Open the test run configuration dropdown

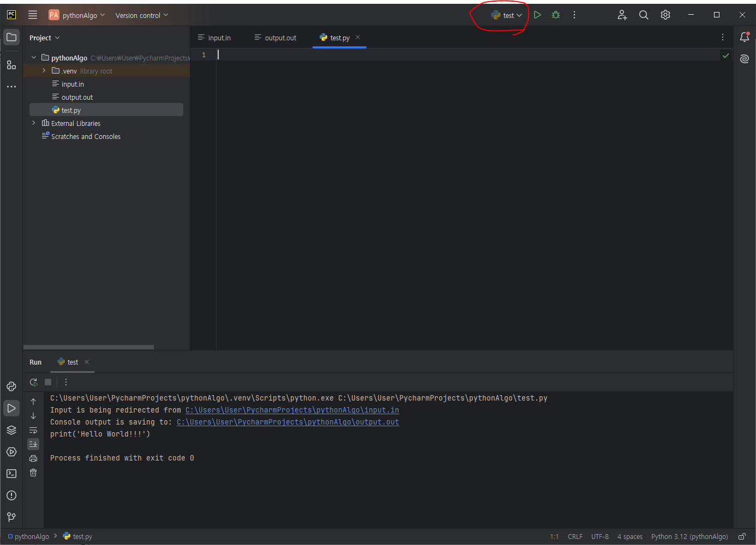coord(507,15)
